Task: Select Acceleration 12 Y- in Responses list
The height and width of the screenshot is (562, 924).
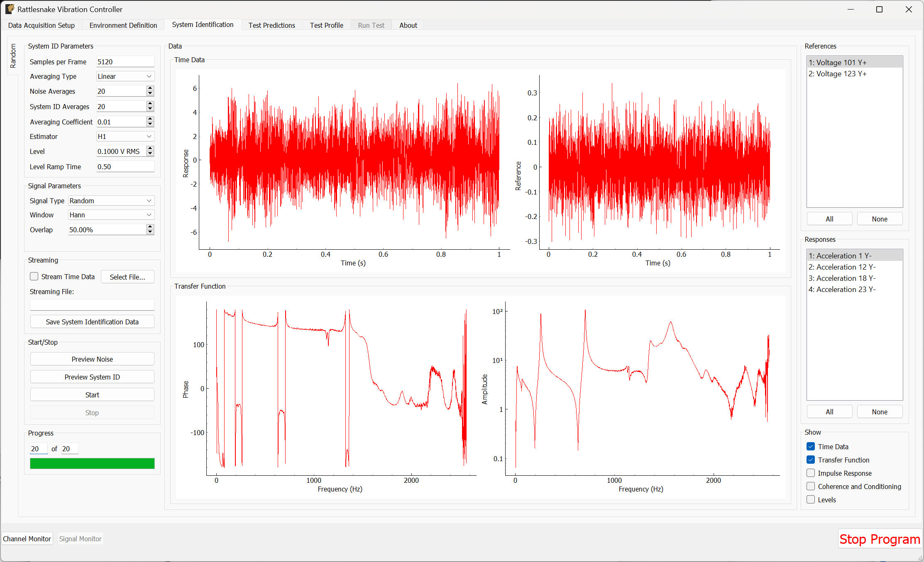Action: pyautogui.click(x=842, y=267)
